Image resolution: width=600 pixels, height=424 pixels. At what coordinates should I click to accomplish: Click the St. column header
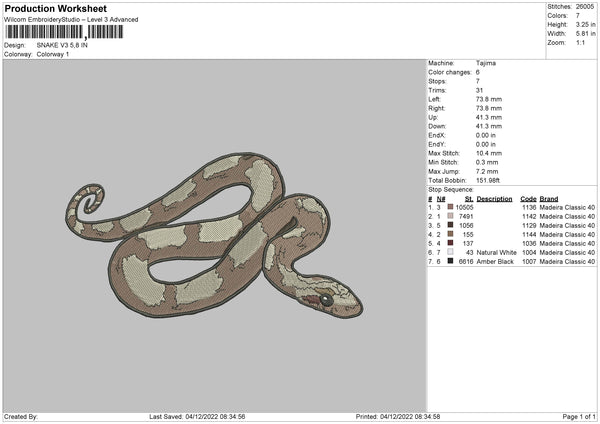[x=468, y=198]
